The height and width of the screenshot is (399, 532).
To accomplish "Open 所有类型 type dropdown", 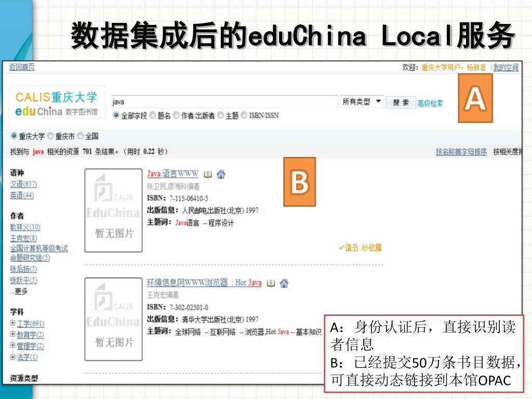I will pyautogui.click(x=362, y=101).
